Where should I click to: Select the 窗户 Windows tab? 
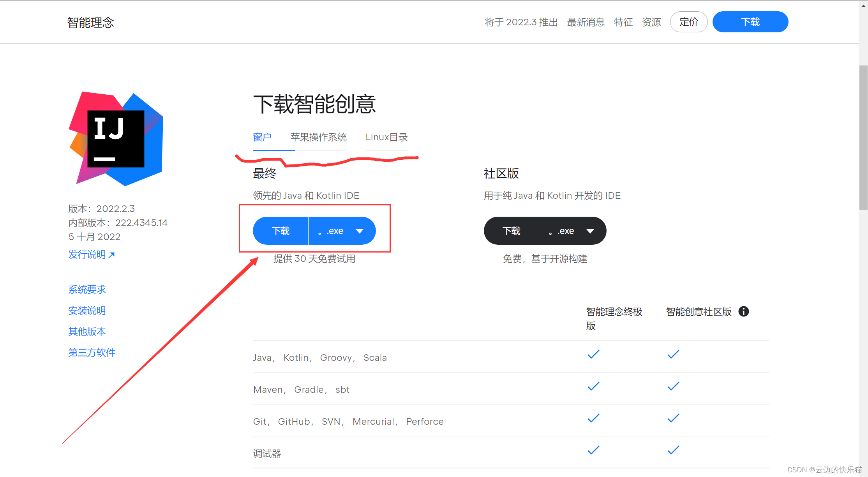click(x=262, y=137)
